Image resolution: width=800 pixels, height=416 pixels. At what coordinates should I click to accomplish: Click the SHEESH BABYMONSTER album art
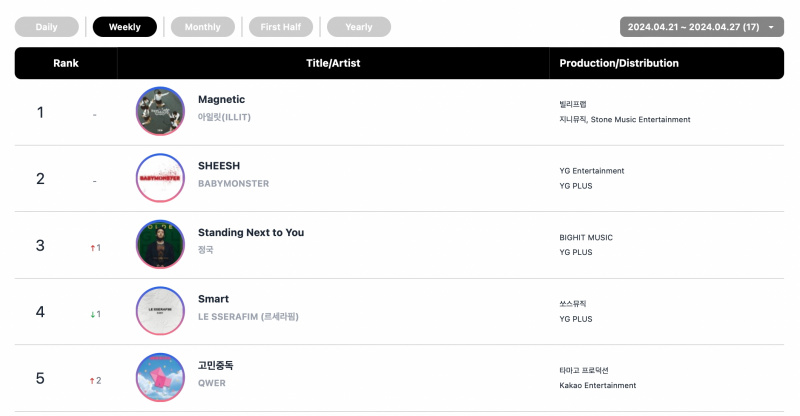160,178
